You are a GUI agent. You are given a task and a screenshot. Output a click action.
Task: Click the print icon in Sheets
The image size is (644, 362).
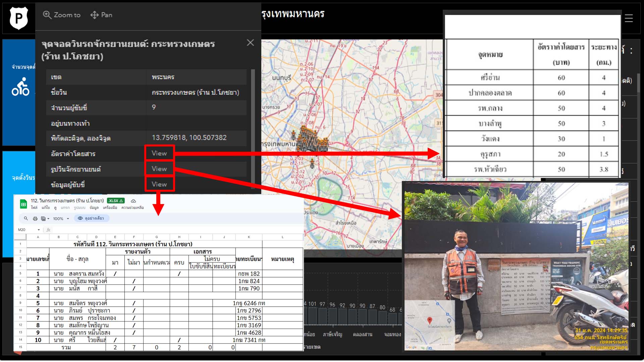[35, 219]
